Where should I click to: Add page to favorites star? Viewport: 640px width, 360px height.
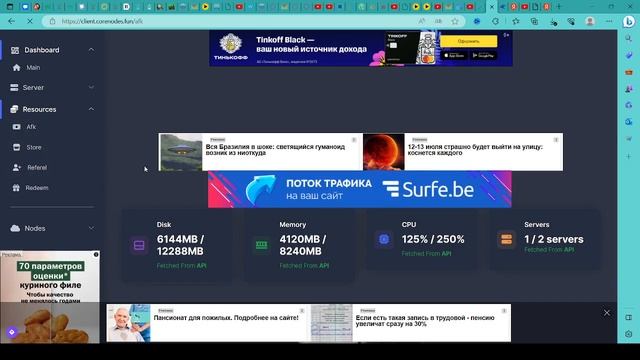[x=455, y=21]
